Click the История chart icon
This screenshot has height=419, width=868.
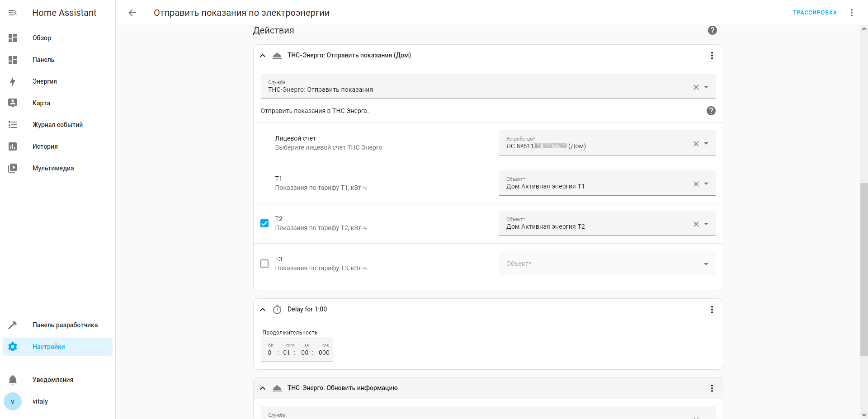click(x=13, y=146)
